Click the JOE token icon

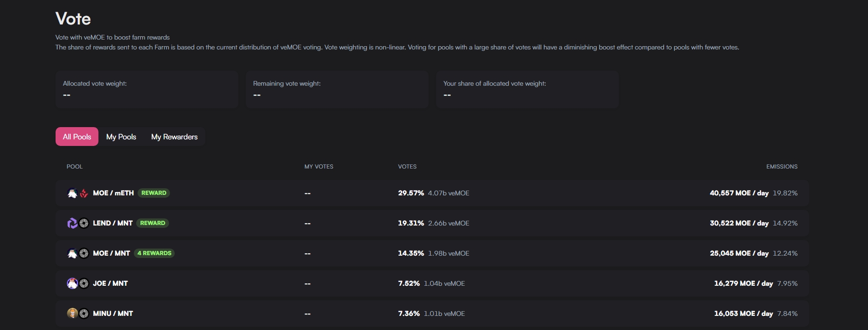click(72, 283)
